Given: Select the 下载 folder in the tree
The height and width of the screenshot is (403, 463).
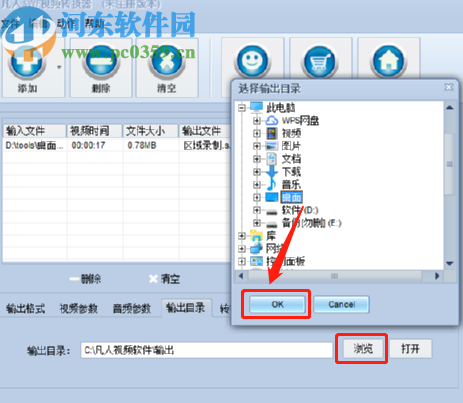Looking at the screenshot, I should tap(291, 172).
